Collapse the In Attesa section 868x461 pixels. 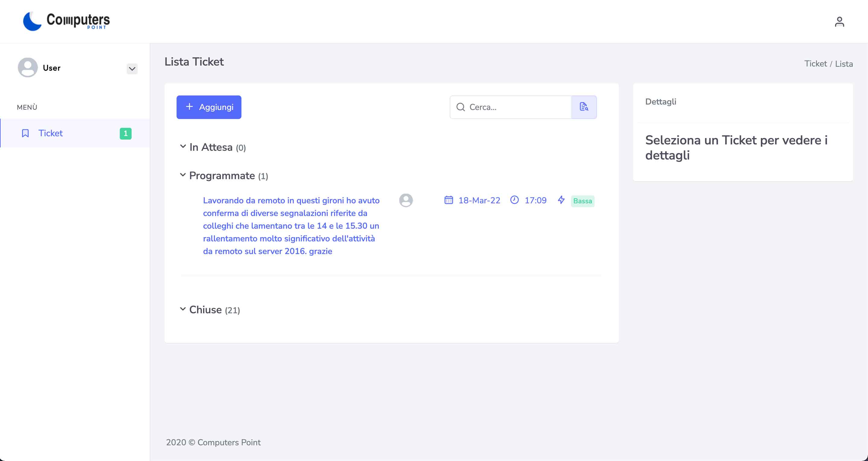pos(183,147)
